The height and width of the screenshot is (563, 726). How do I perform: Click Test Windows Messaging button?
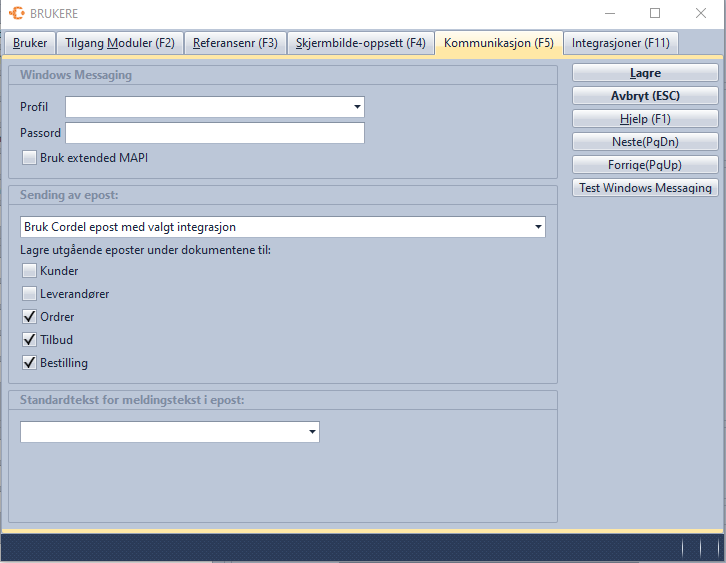coord(645,188)
